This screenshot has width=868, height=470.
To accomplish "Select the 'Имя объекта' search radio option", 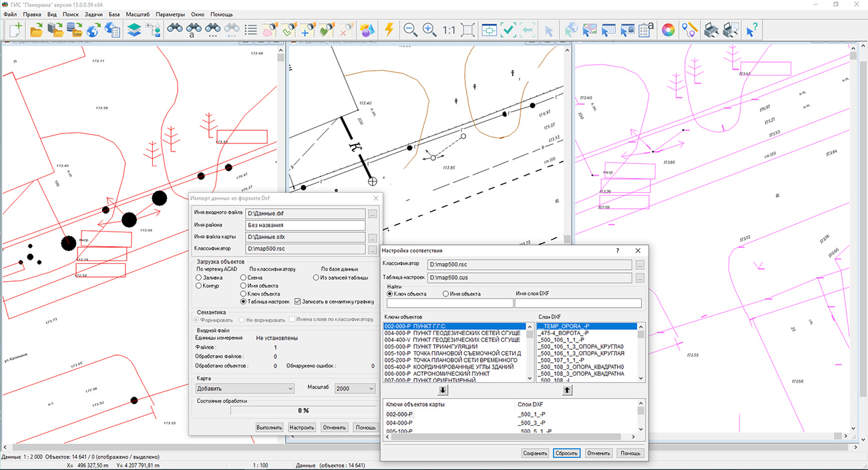I will click(446, 294).
